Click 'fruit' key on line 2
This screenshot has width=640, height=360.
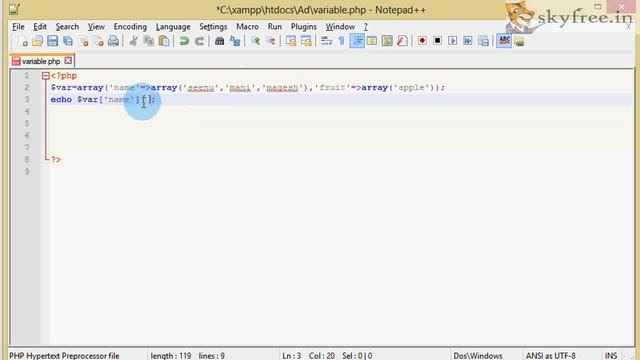[332, 88]
